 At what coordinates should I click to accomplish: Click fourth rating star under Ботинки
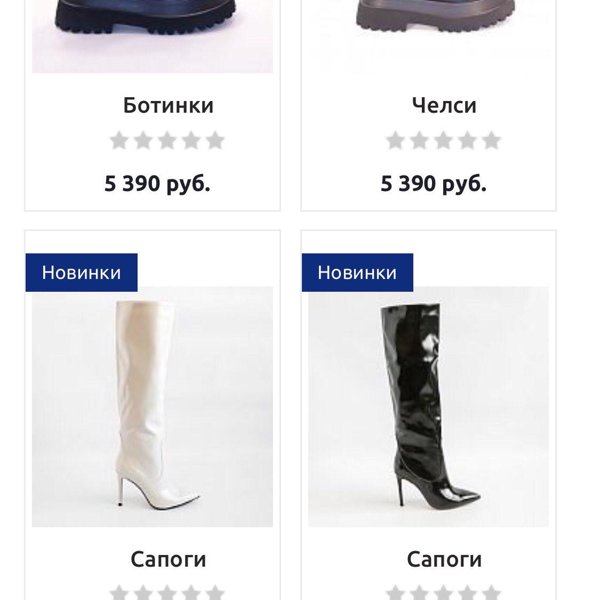point(191,140)
